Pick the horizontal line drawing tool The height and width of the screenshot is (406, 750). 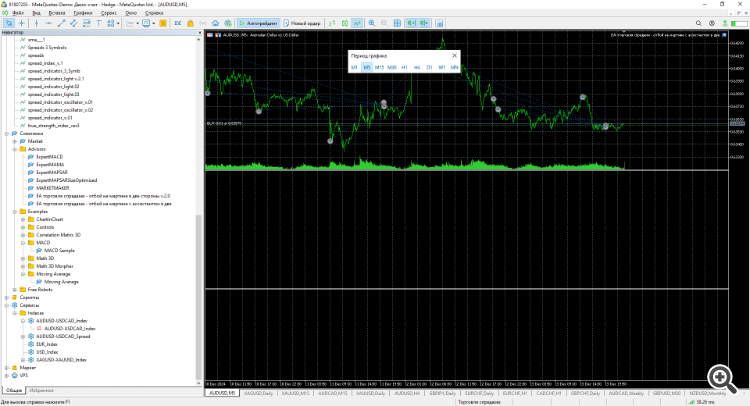coord(49,23)
